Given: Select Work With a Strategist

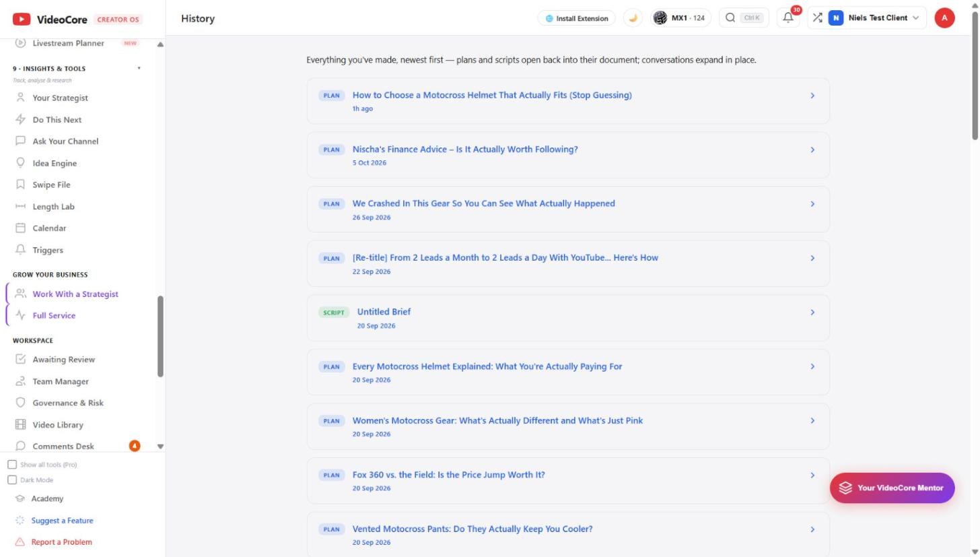Looking at the screenshot, I should [x=75, y=294].
